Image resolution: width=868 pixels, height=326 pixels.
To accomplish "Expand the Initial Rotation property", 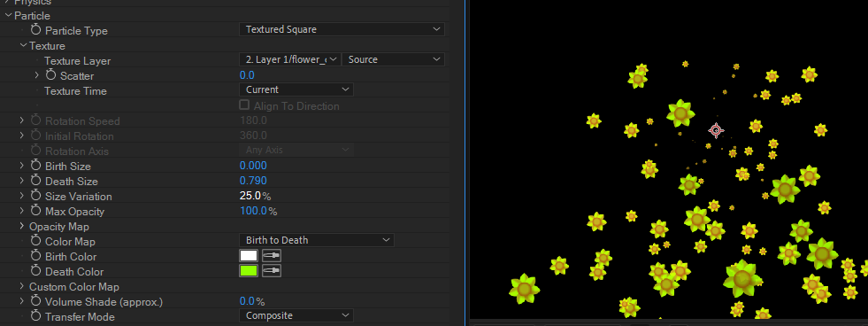I will (x=22, y=136).
